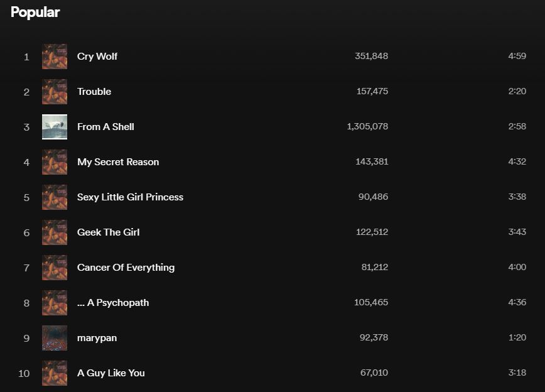Image resolution: width=545 pixels, height=392 pixels.
Task: Click track number 1 in the list
Action: [26, 57]
